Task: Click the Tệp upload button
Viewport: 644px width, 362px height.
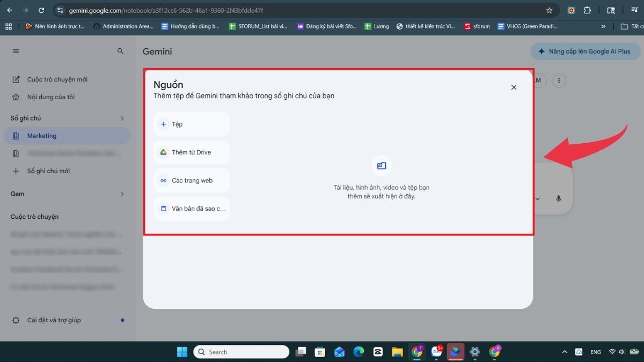Action: pyautogui.click(x=192, y=124)
